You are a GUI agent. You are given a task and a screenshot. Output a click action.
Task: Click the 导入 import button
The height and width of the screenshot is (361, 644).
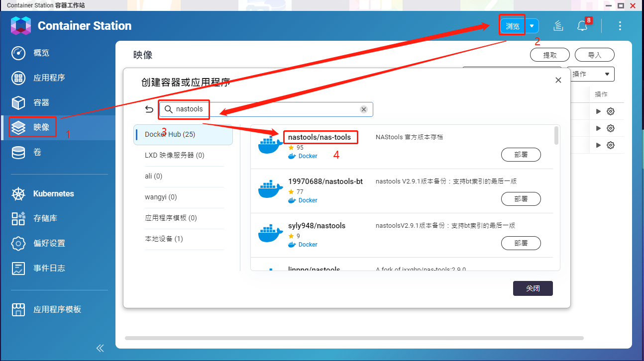(595, 55)
